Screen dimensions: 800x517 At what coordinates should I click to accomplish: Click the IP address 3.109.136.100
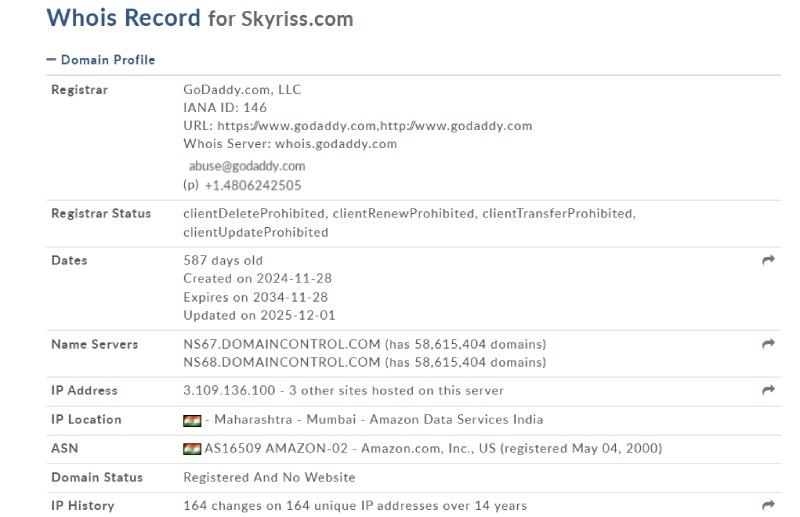coord(229,390)
